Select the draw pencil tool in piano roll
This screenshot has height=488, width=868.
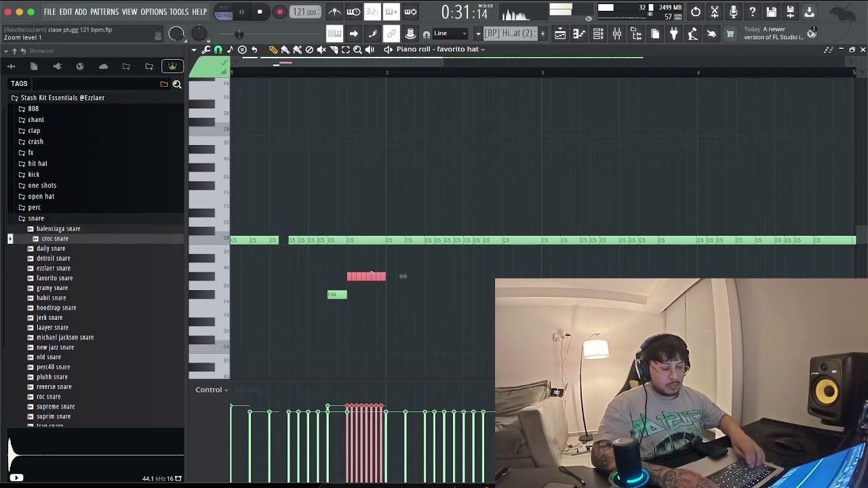pos(273,49)
